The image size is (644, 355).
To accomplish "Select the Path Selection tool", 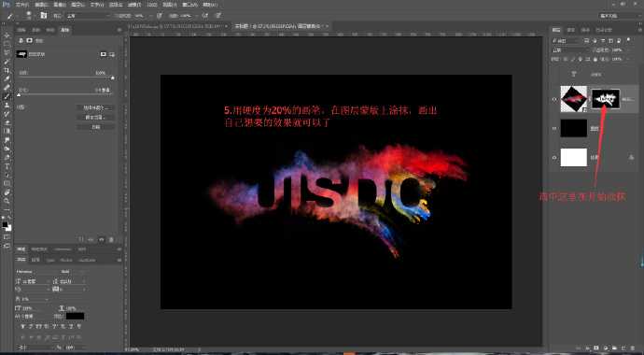I will tap(7, 175).
